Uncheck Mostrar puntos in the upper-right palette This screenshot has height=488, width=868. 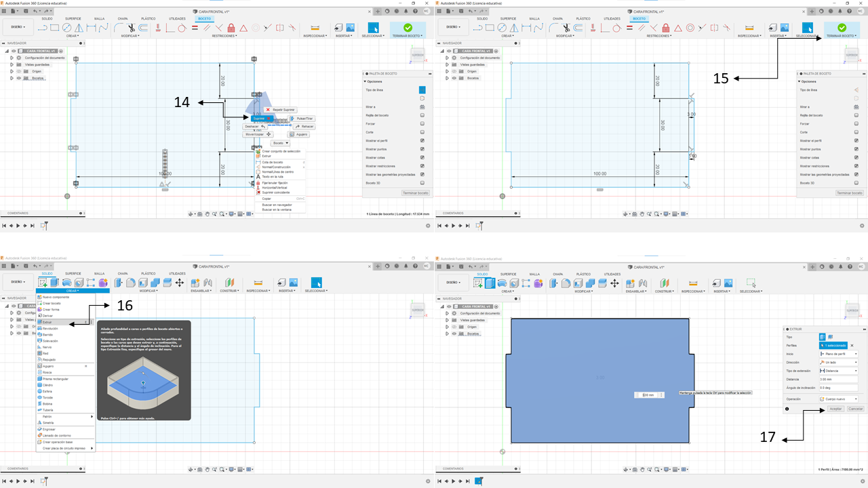click(856, 149)
